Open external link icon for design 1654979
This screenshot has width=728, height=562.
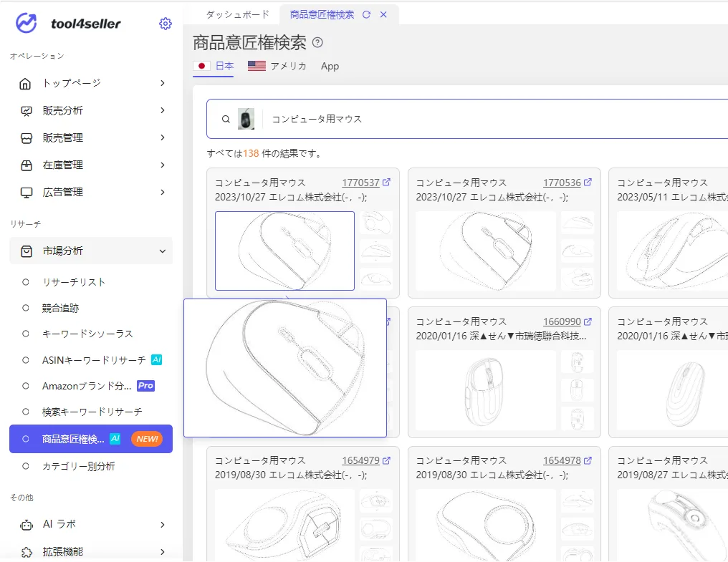(386, 460)
